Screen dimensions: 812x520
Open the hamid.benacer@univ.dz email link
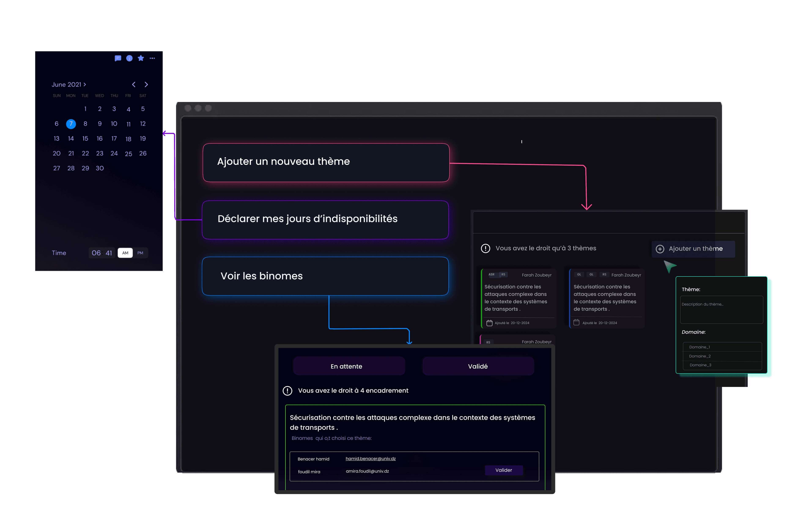click(x=370, y=459)
